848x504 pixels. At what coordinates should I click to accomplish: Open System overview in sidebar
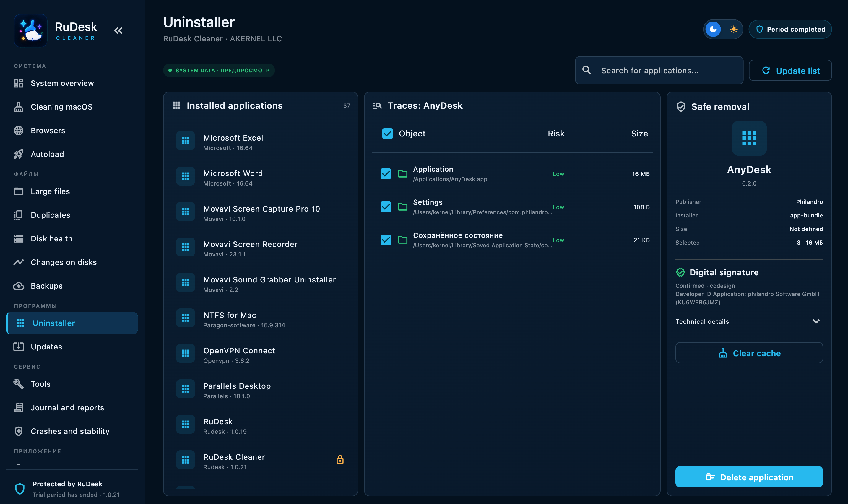click(x=72, y=83)
